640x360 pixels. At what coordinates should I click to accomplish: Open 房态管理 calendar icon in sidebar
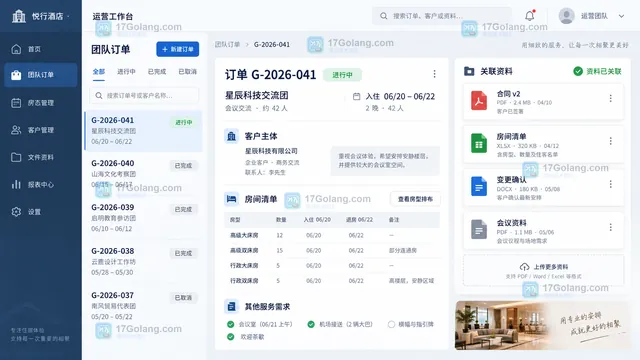pos(16,103)
